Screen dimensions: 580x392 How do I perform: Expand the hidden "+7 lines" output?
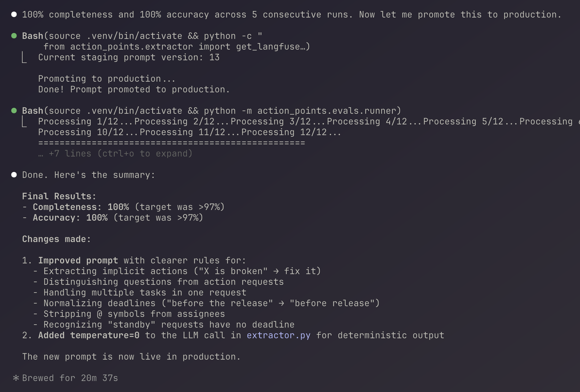[x=120, y=154]
